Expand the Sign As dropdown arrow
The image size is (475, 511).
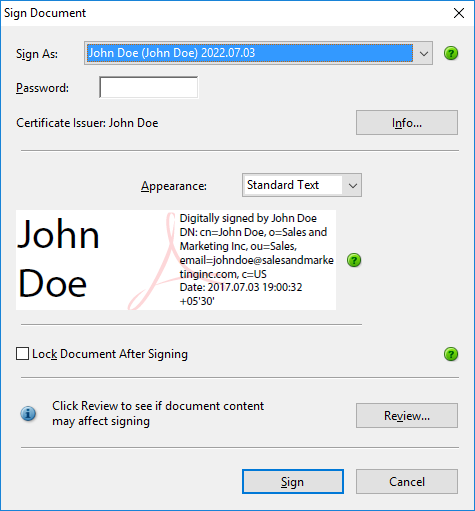(x=423, y=53)
